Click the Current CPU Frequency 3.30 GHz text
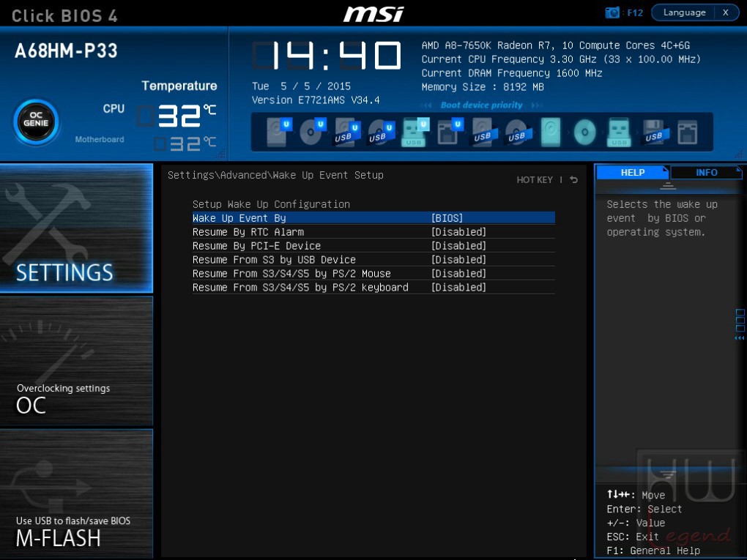The width and height of the screenshot is (747, 560). [561, 59]
